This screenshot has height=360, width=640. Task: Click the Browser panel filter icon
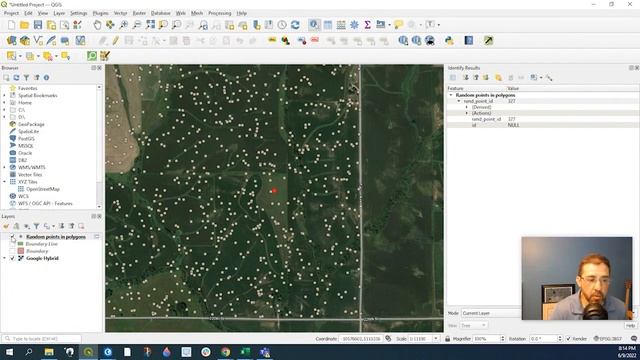coord(26,78)
